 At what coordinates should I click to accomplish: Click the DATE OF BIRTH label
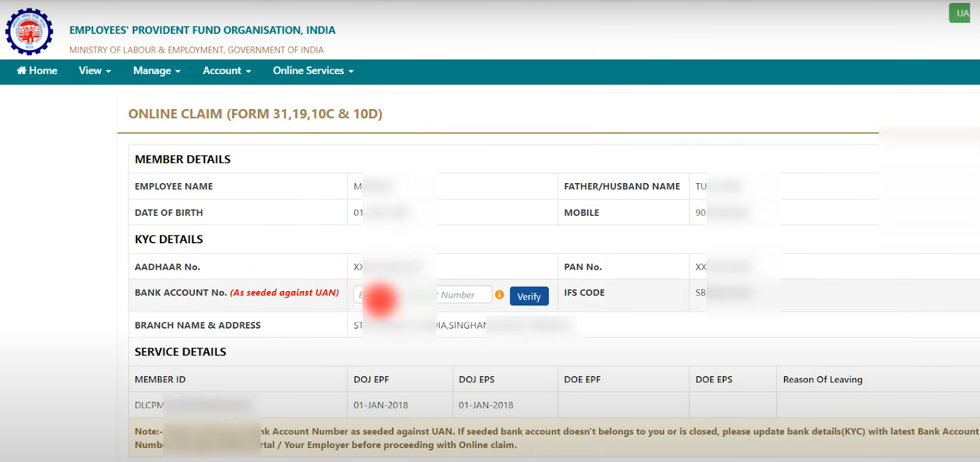[x=169, y=213]
